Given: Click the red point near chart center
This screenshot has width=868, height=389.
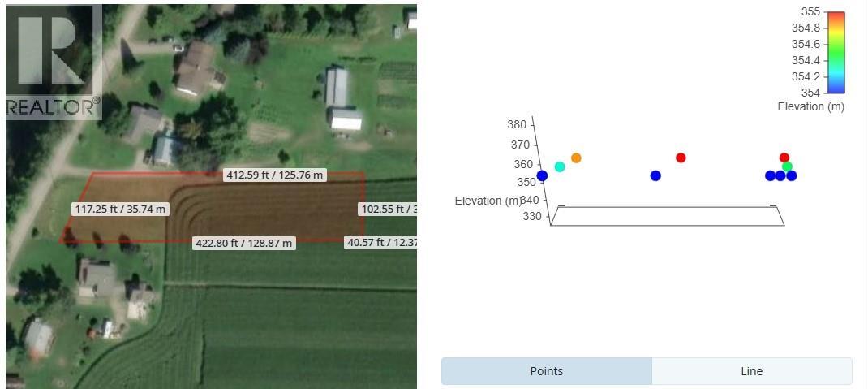Looking at the screenshot, I should point(681,158).
